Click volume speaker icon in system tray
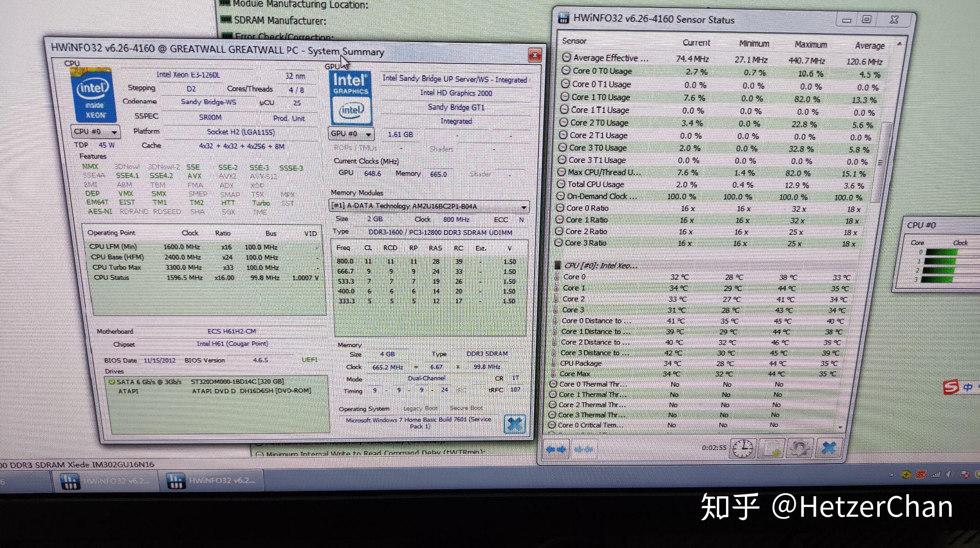Viewport: 980px width, 548px height. [950, 474]
